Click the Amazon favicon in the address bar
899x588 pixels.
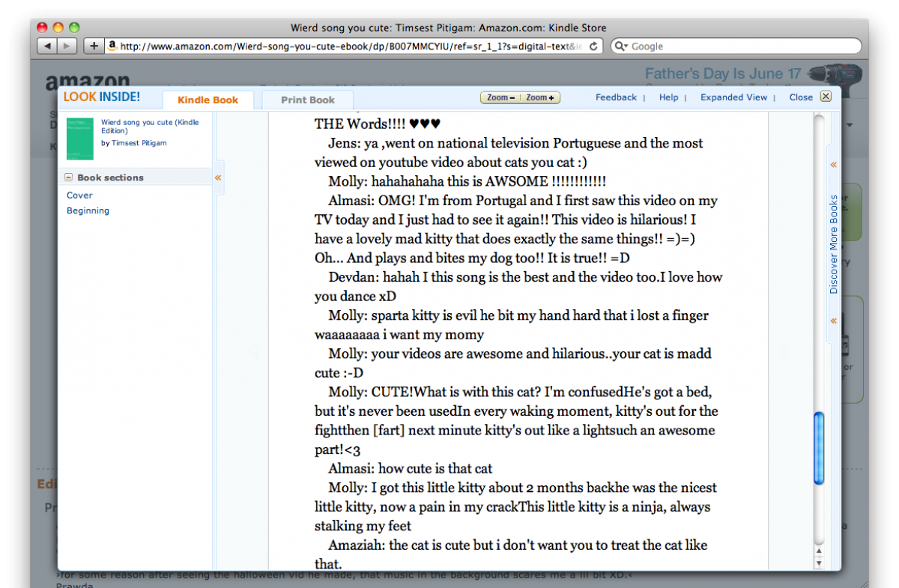(x=112, y=46)
